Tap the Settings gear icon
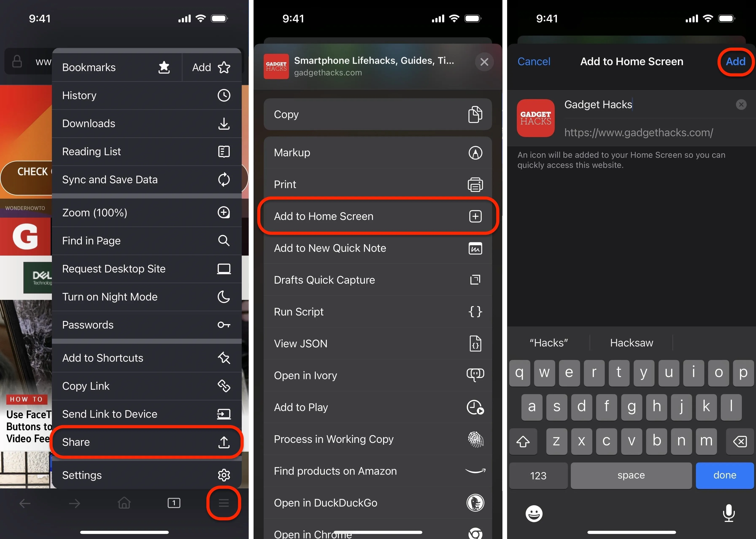This screenshot has width=756, height=539. (223, 474)
